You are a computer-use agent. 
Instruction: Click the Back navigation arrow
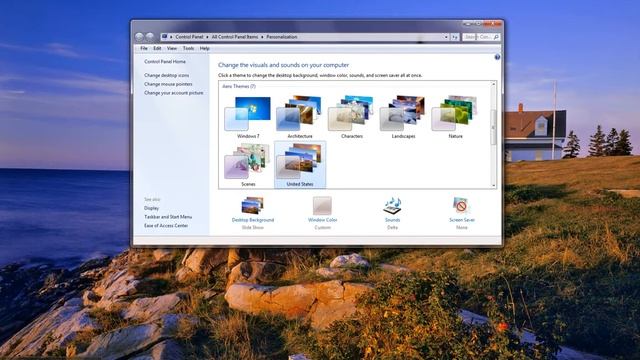coord(139,37)
